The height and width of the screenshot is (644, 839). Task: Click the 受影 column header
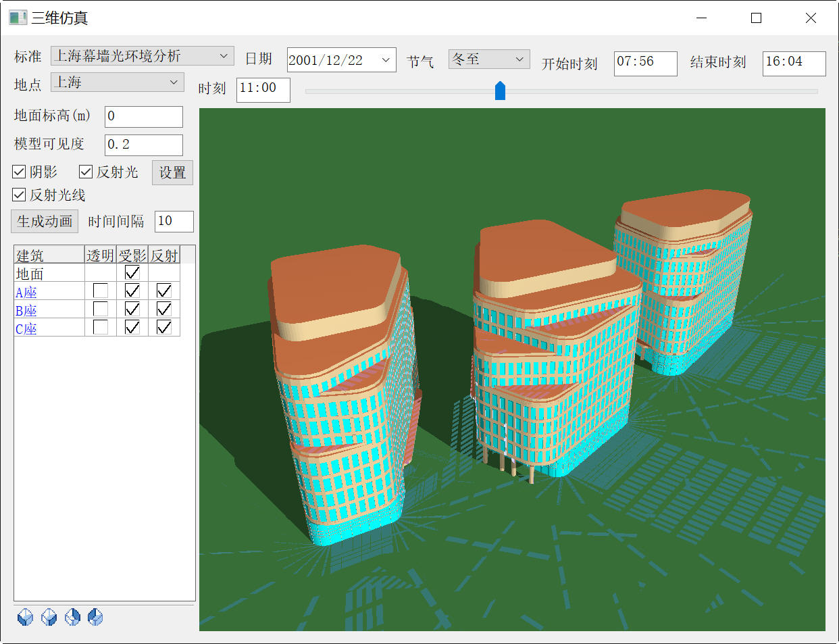click(132, 255)
